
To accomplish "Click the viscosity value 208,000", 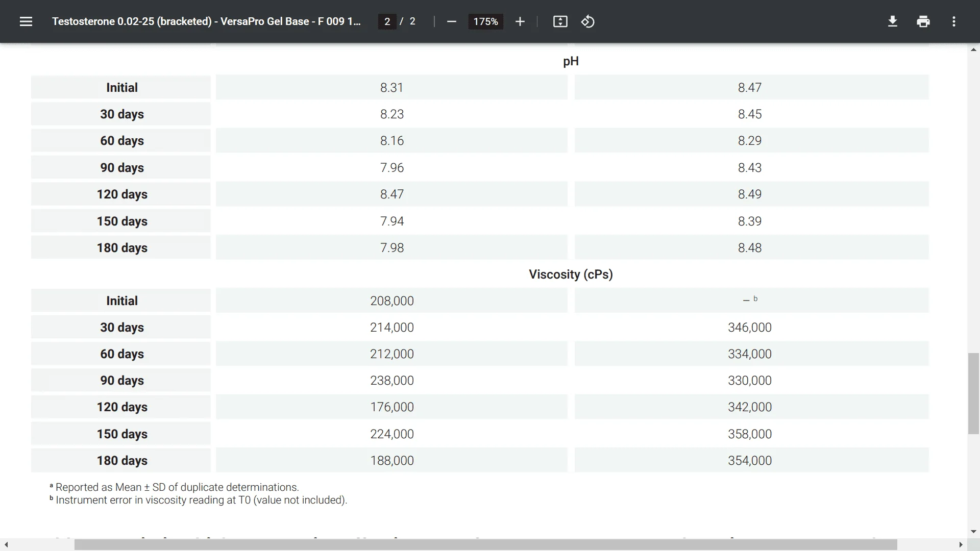I will [392, 300].
